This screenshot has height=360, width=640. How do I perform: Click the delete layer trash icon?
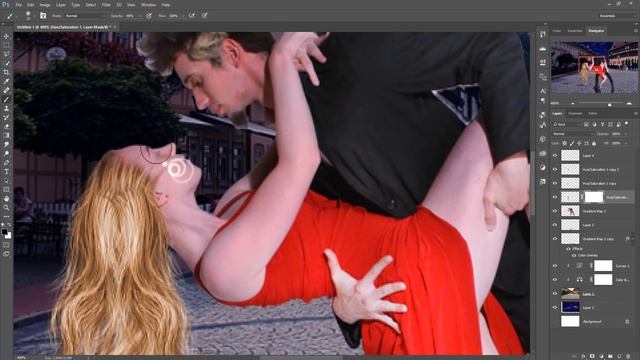point(628,356)
